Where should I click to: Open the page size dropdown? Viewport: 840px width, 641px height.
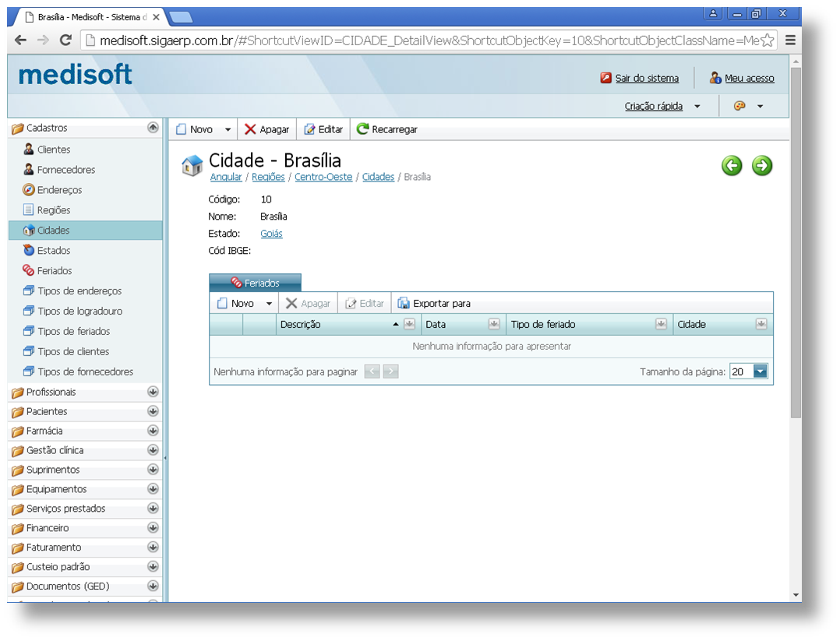point(761,372)
